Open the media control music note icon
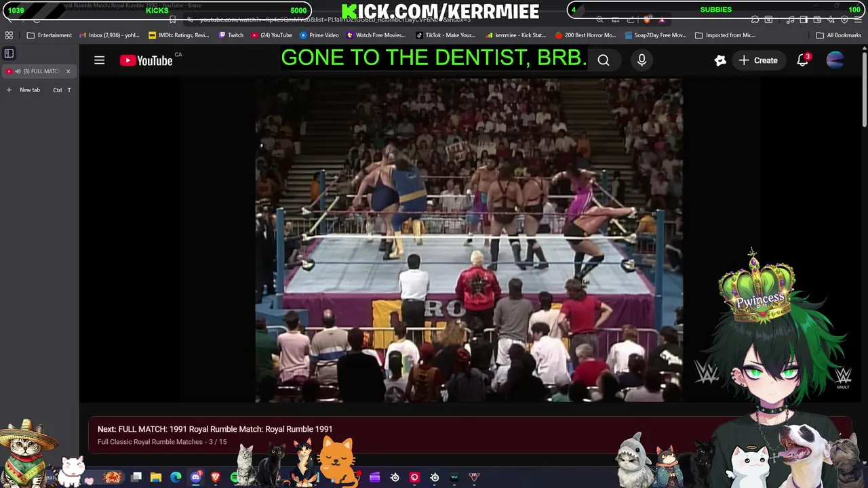The height and width of the screenshot is (488, 868). [x=790, y=20]
